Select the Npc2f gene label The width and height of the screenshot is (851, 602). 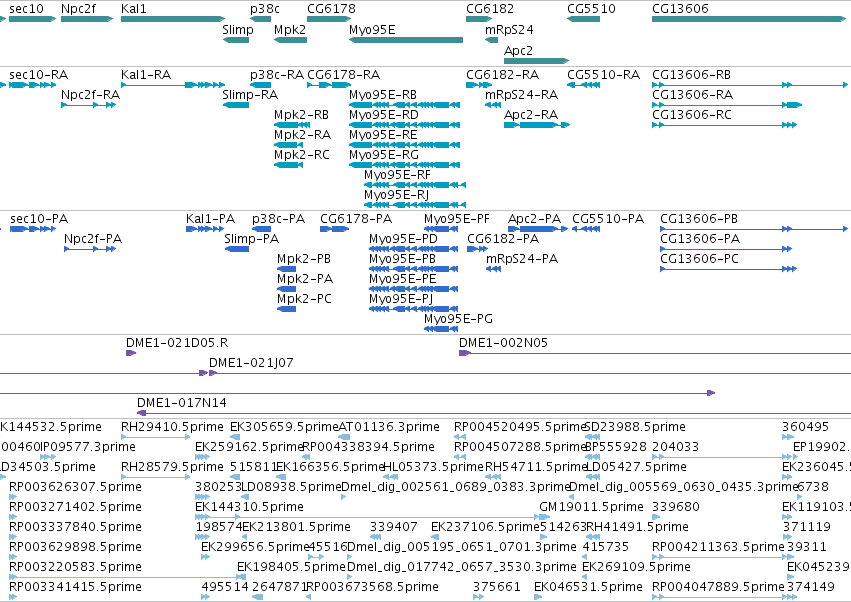click(x=79, y=9)
